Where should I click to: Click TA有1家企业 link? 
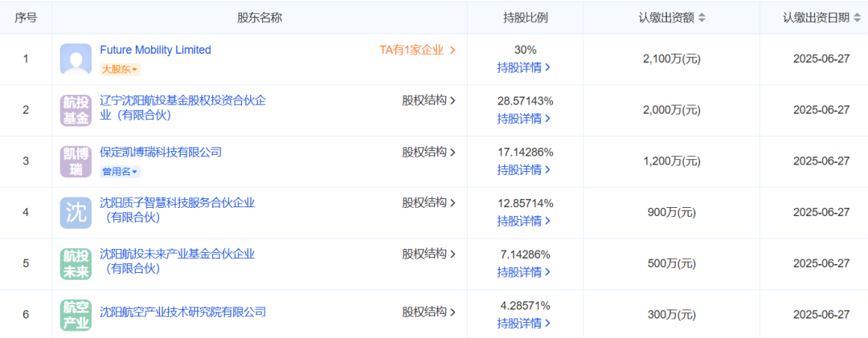point(417,50)
